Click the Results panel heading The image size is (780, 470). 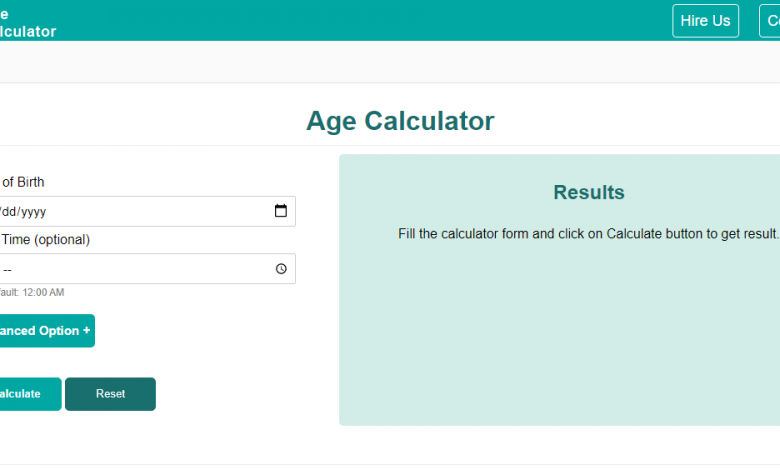coord(589,192)
